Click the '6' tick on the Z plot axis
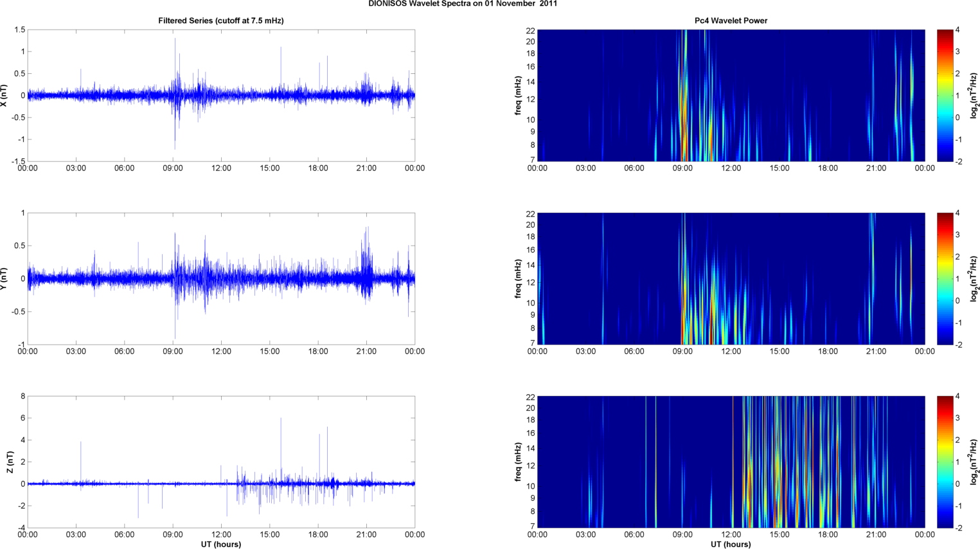Screen dimensions: 980x549 pos(23,419)
